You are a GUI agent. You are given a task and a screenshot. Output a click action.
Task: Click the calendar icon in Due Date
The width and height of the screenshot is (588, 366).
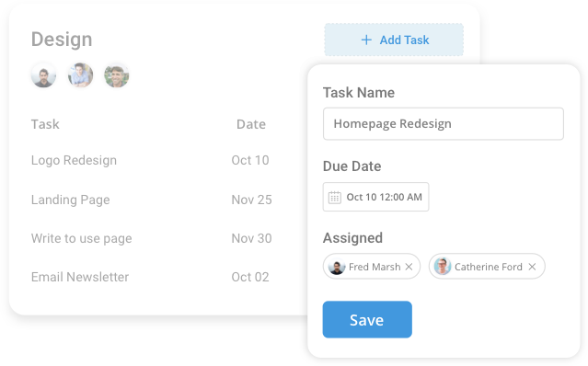click(335, 197)
